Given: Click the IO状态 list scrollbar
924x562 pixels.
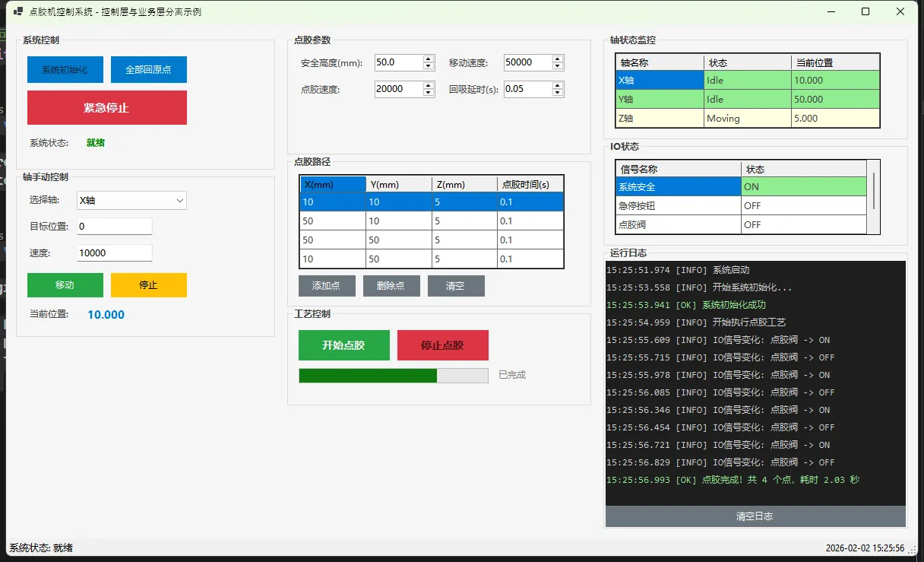Looking at the screenshot, I should (x=873, y=190).
